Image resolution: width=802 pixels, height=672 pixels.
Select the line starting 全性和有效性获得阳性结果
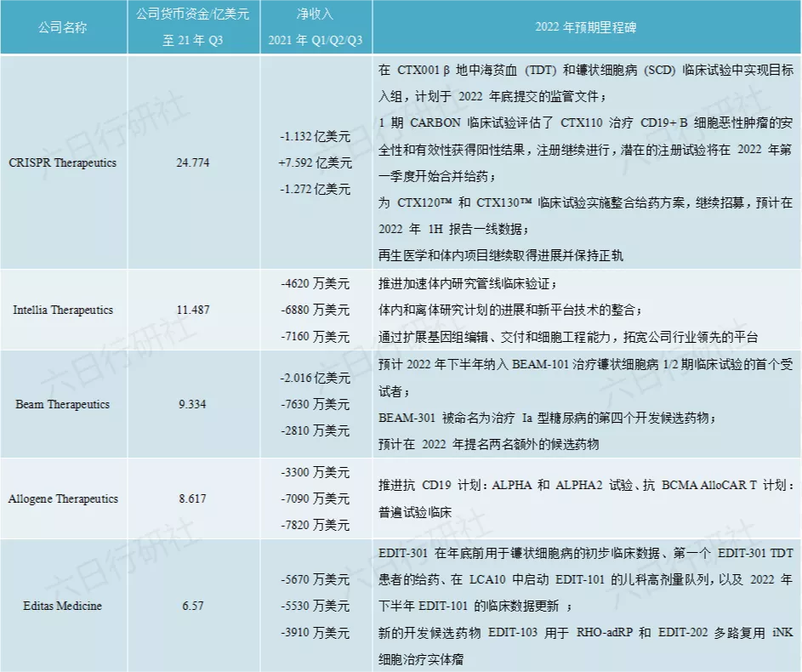coord(586,150)
